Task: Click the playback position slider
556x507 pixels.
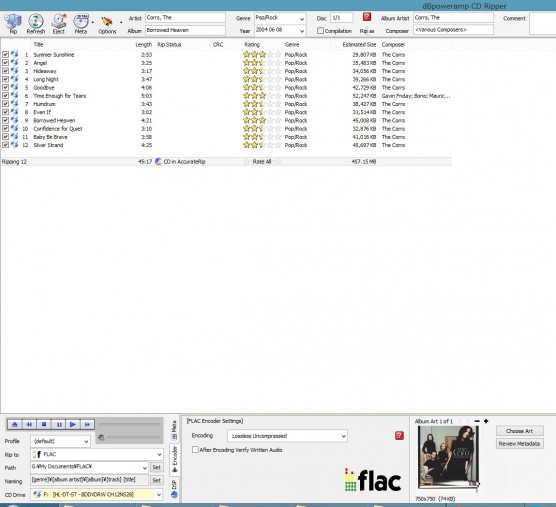Action: 129,424
